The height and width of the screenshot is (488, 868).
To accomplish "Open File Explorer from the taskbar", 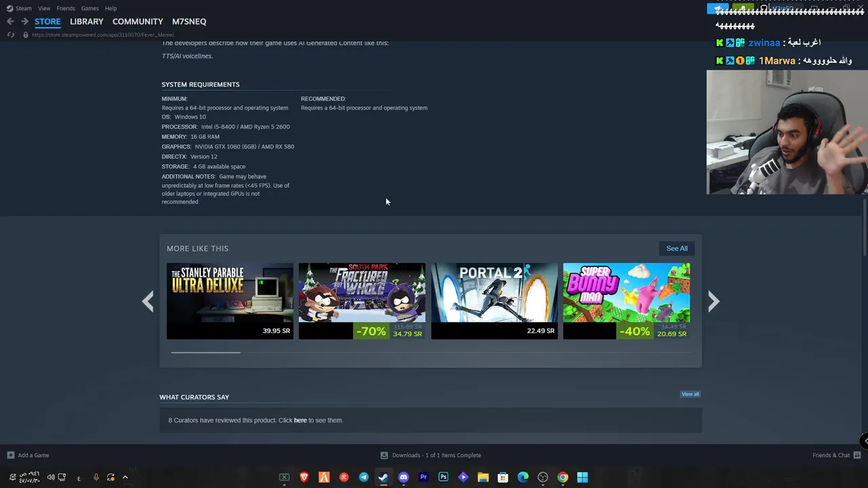I will 483,477.
